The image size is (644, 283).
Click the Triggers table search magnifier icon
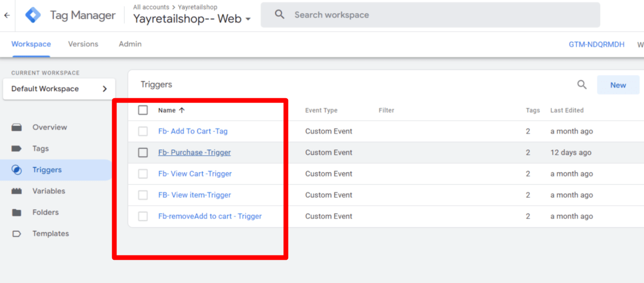(x=582, y=85)
